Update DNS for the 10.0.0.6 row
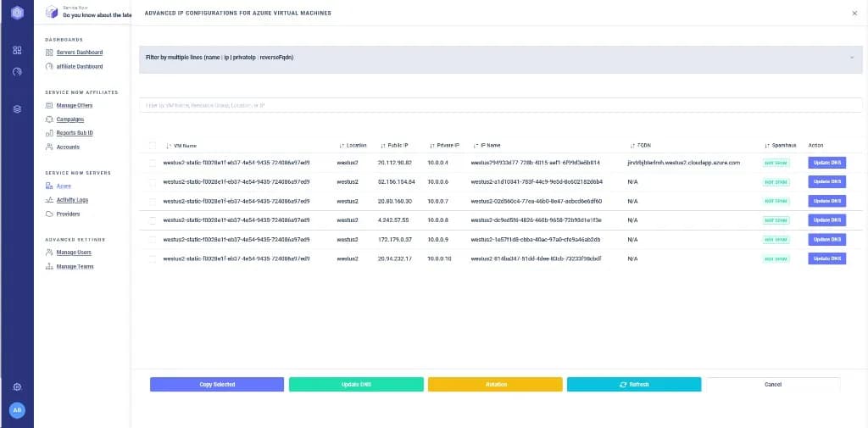Image resolution: width=868 pixels, height=428 pixels. point(827,181)
